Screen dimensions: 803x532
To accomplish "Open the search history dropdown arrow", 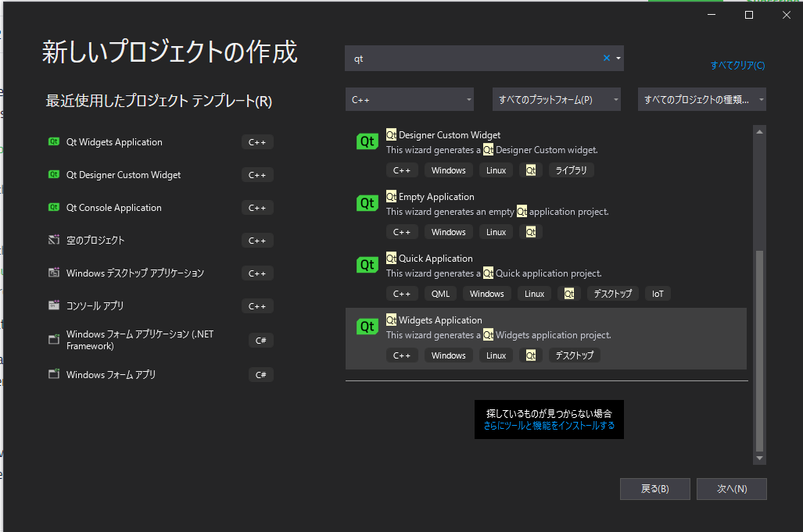I will tap(618, 59).
